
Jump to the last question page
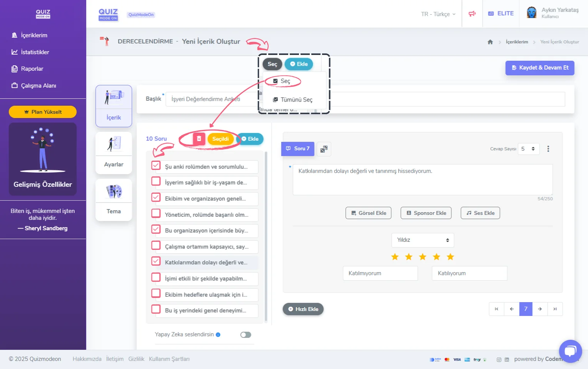555,309
